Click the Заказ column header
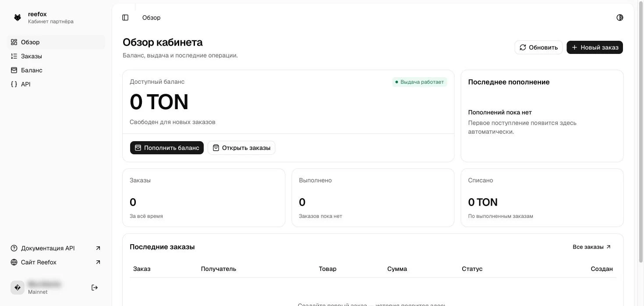The image size is (644, 306). point(142,269)
